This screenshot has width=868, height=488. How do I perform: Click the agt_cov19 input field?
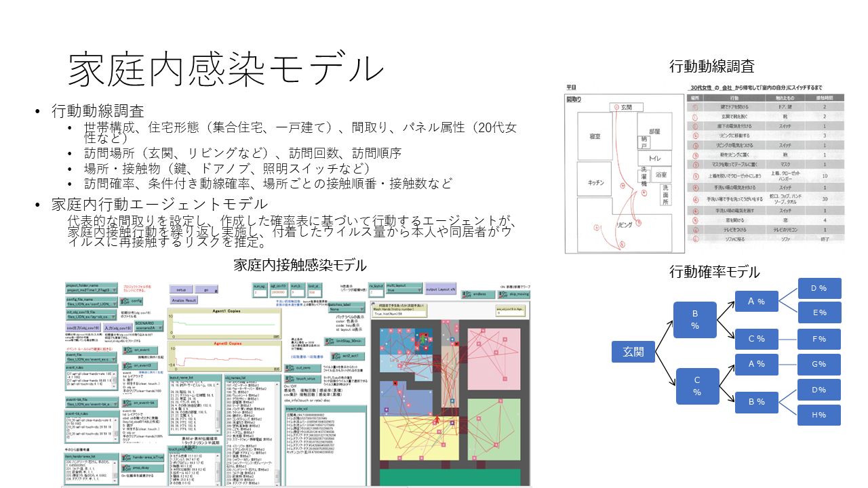click(x=279, y=290)
